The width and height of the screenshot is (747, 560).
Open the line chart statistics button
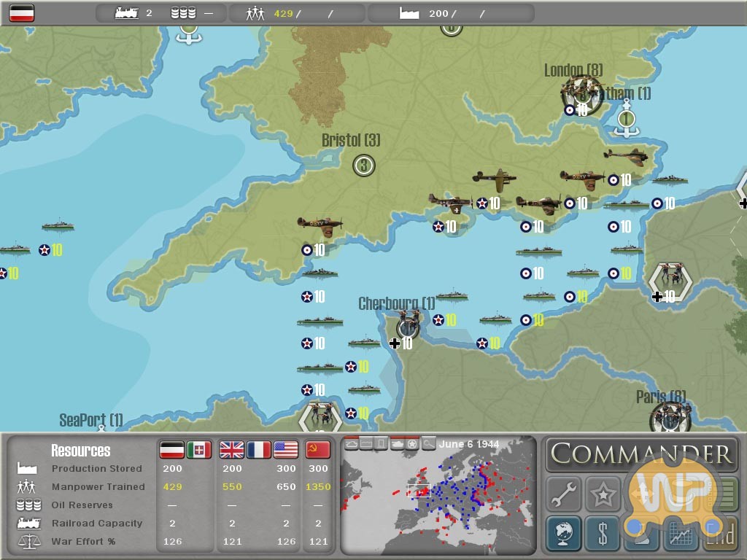click(681, 534)
